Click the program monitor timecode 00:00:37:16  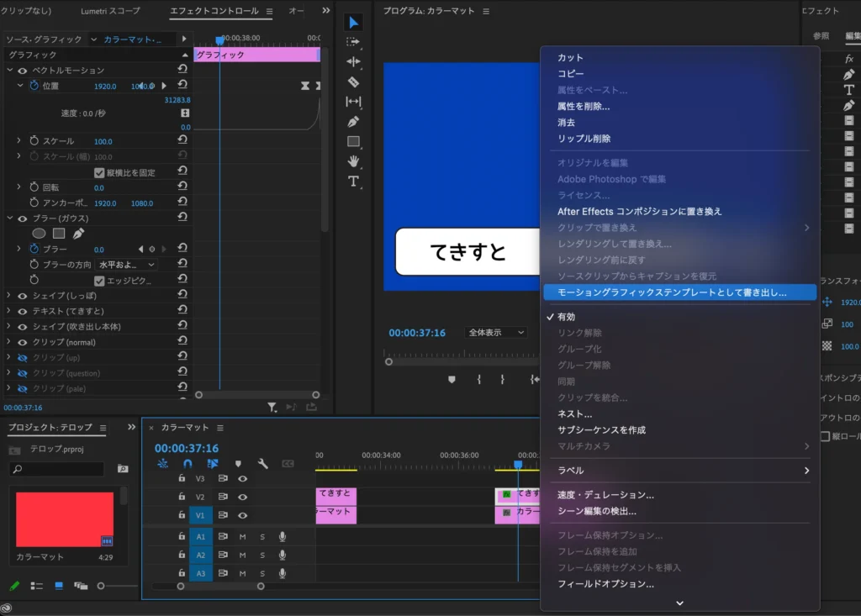[417, 333]
